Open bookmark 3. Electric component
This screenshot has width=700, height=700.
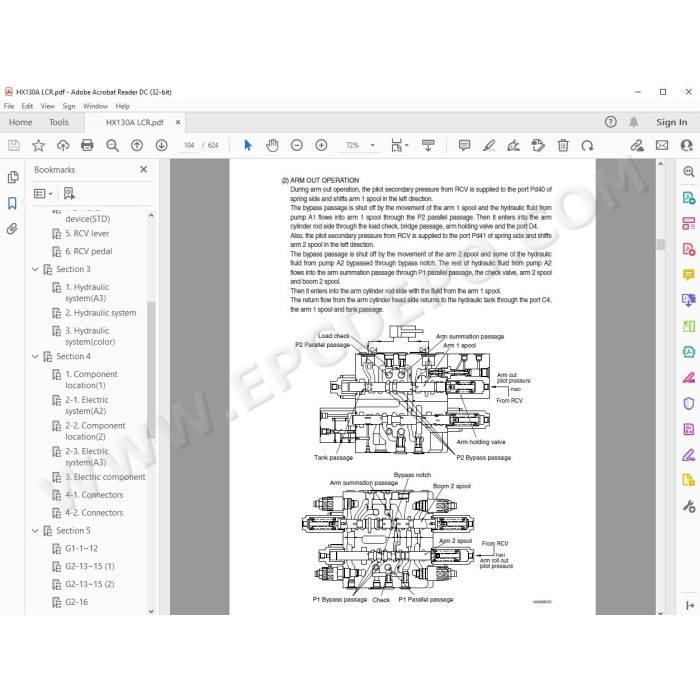tap(105, 477)
